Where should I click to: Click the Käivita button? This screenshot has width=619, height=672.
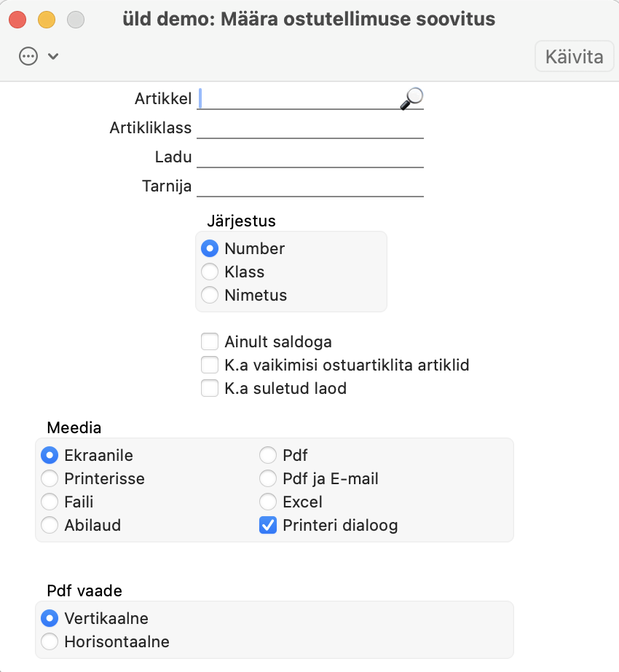(x=574, y=57)
